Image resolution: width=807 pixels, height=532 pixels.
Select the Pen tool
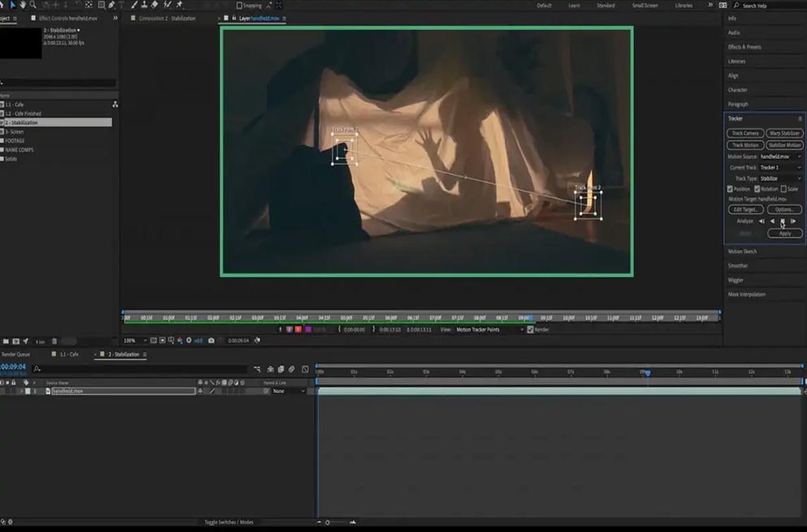click(x=111, y=5)
